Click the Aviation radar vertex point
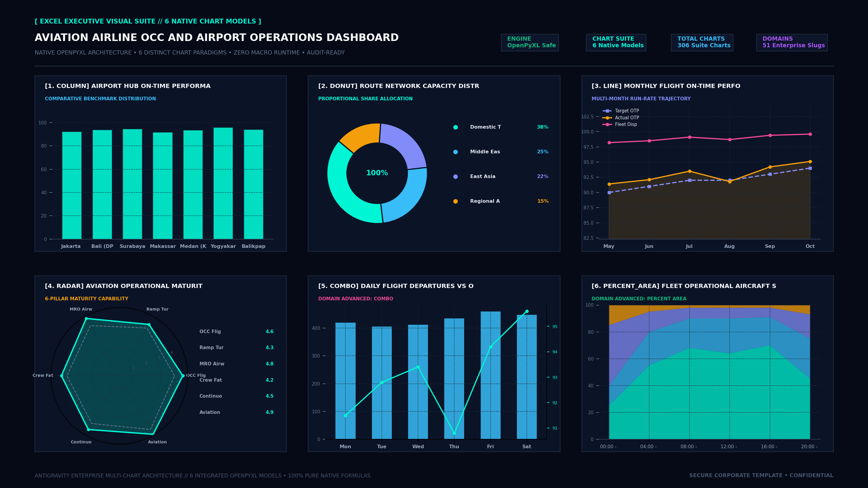The image size is (868, 488). (x=153, y=434)
